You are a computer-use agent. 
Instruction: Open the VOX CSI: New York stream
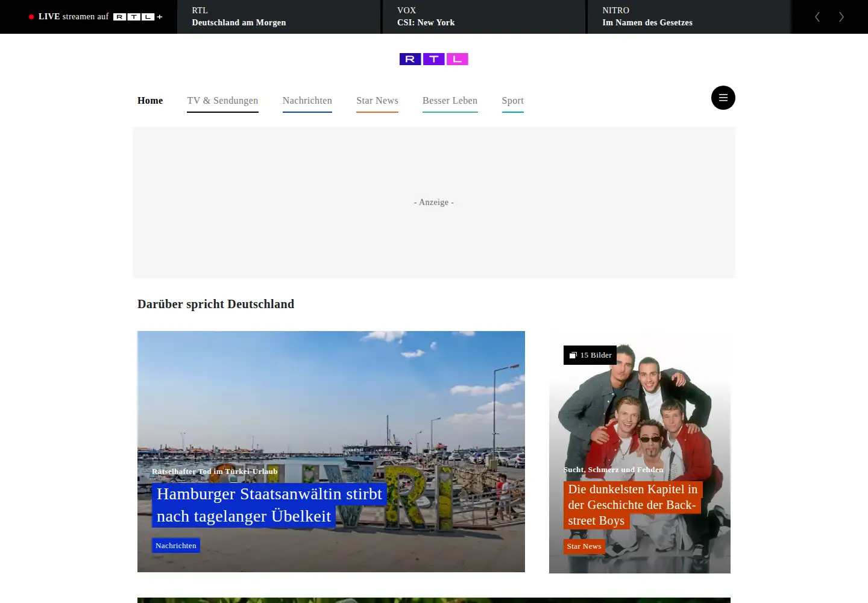point(484,17)
